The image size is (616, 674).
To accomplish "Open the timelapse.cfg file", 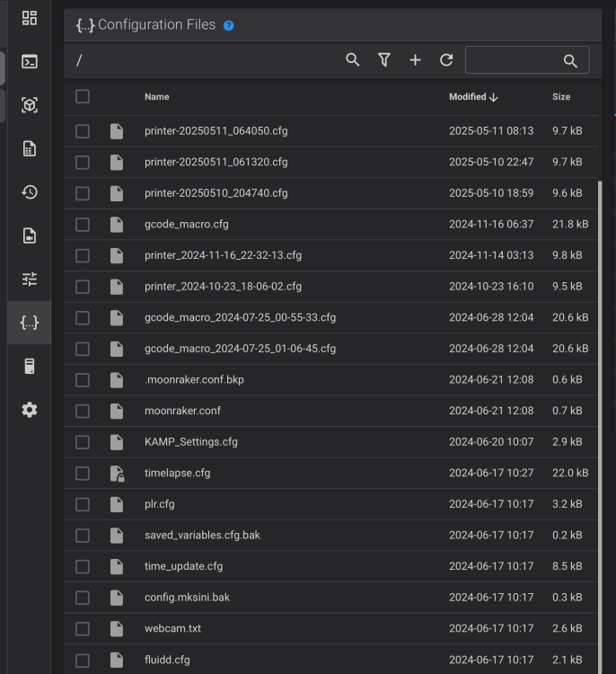I will 177,473.
